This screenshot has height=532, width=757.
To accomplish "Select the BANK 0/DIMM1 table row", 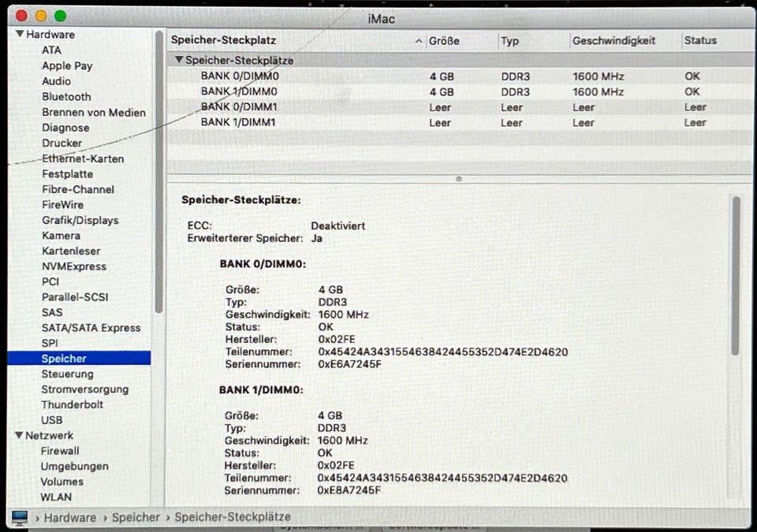I will pyautogui.click(x=460, y=107).
